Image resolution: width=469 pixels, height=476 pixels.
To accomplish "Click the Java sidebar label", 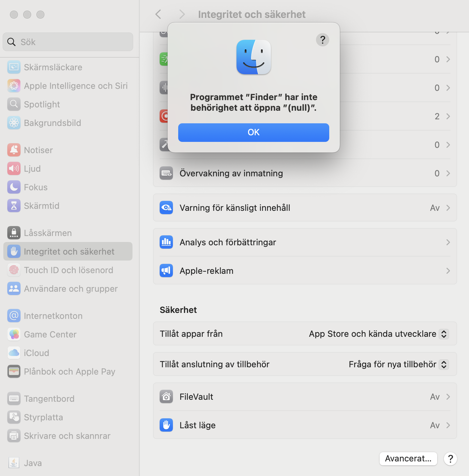I will (33, 463).
